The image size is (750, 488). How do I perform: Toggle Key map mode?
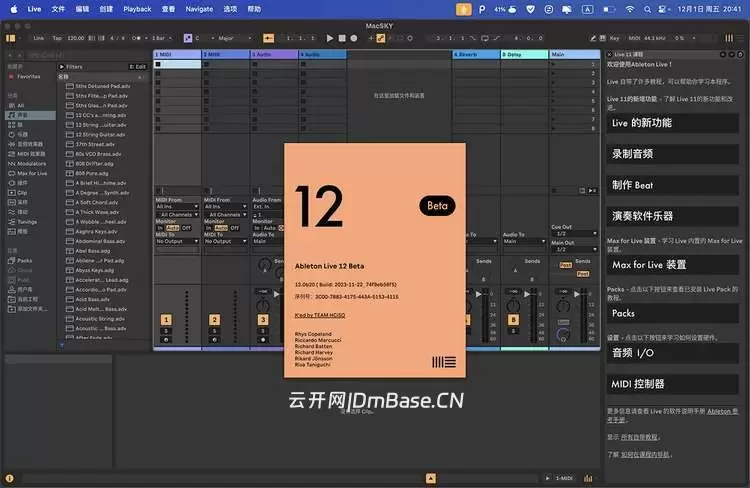pos(615,38)
